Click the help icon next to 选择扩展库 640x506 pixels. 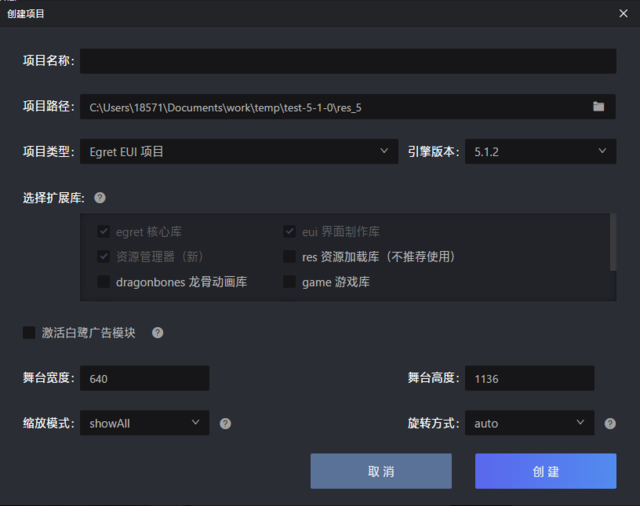100,198
